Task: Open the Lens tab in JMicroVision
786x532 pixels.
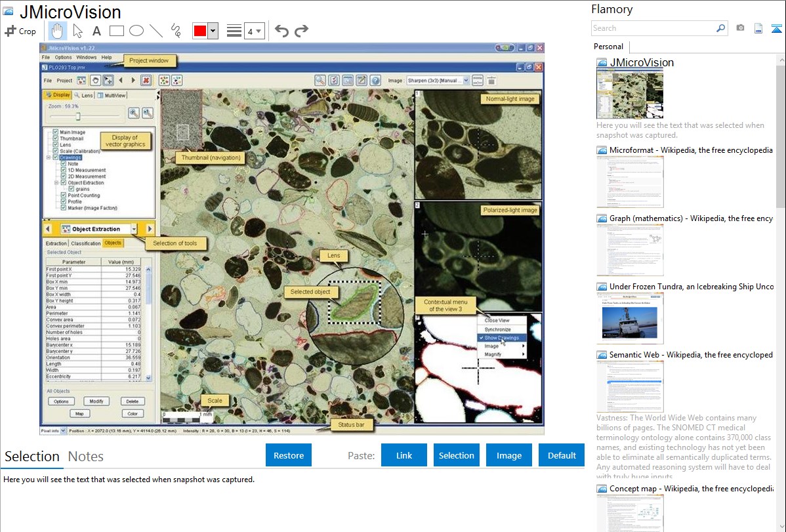Action: (84, 95)
